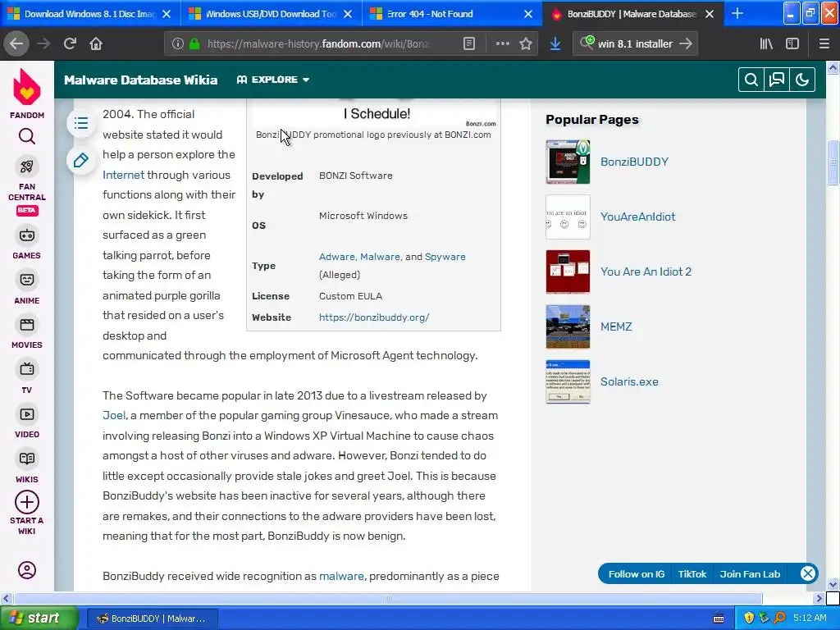840x630 pixels.
Task: Open page actions three-dot menu
Action: [x=503, y=44]
